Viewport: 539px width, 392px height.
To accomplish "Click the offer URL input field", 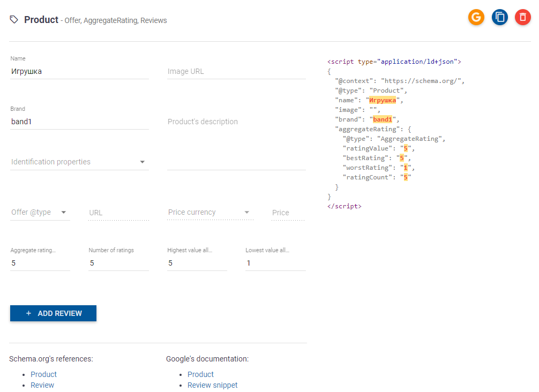I will (x=118, y=213).
